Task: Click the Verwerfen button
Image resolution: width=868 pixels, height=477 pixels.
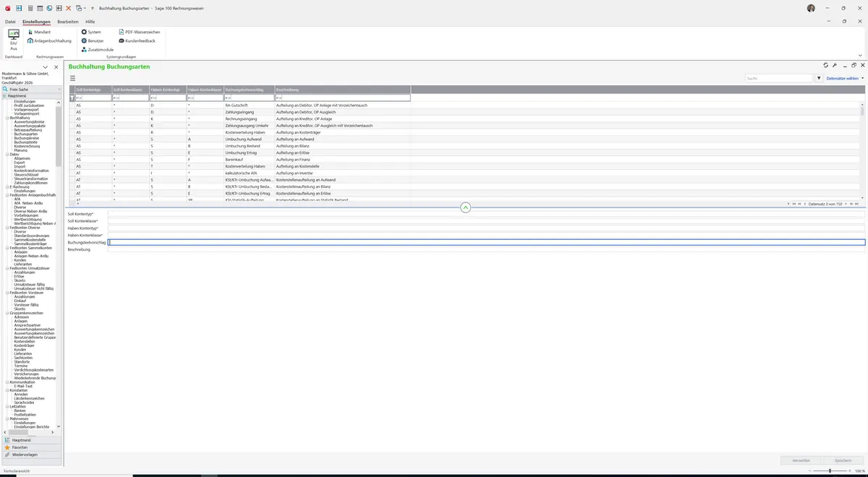Action: 801,460
